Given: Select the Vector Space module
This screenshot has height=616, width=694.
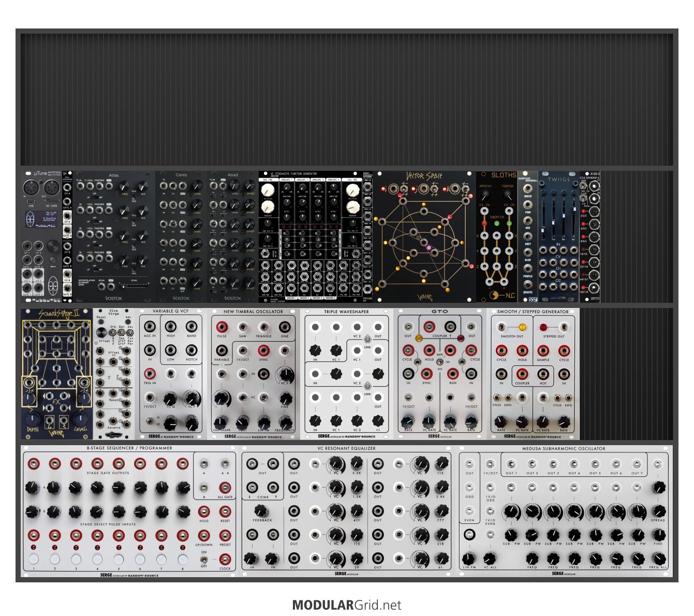Looking at the screenshot, I should [x=424, y=237].
